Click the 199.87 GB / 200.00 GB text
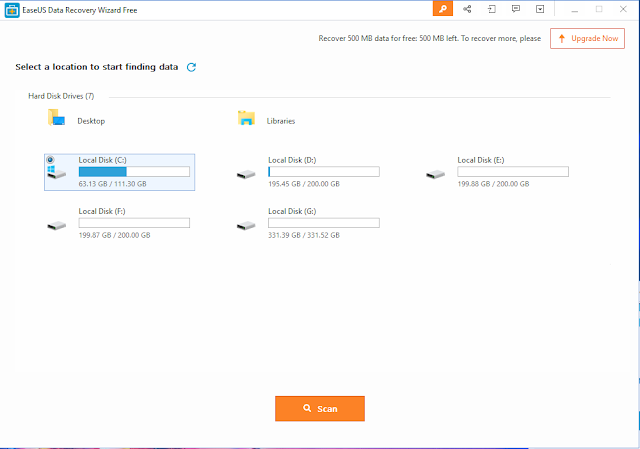 tap(115, 235)
